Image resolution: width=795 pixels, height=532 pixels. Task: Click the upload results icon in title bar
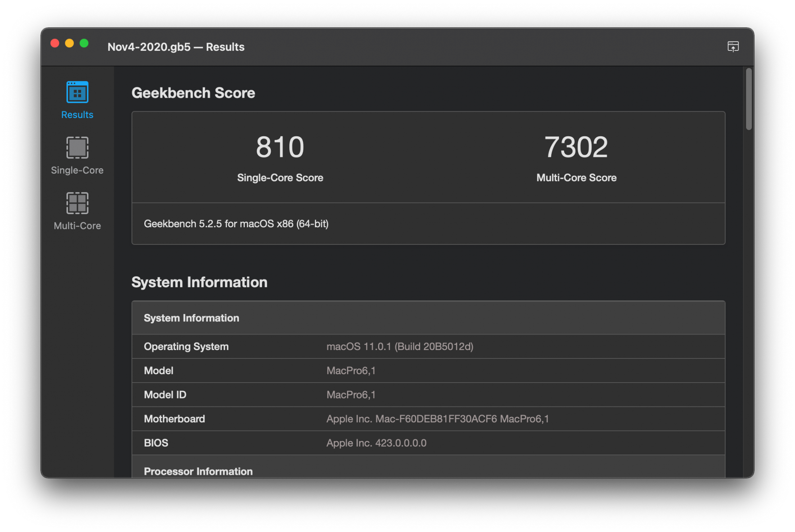pyautogui.click(x=733, y=46)
